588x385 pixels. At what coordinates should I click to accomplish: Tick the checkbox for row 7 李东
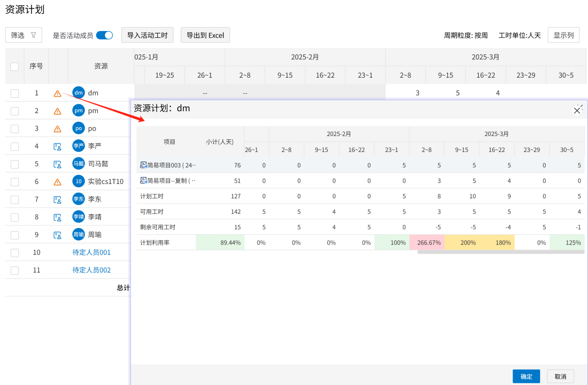[x=14, y=200]
